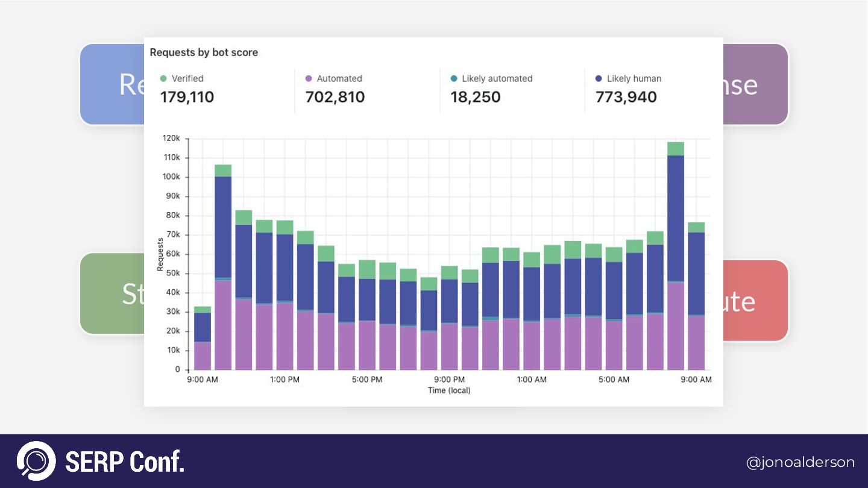868x488 pixels.
Task: Click the @jonoalderson handle
Action: tap(800, 462)
